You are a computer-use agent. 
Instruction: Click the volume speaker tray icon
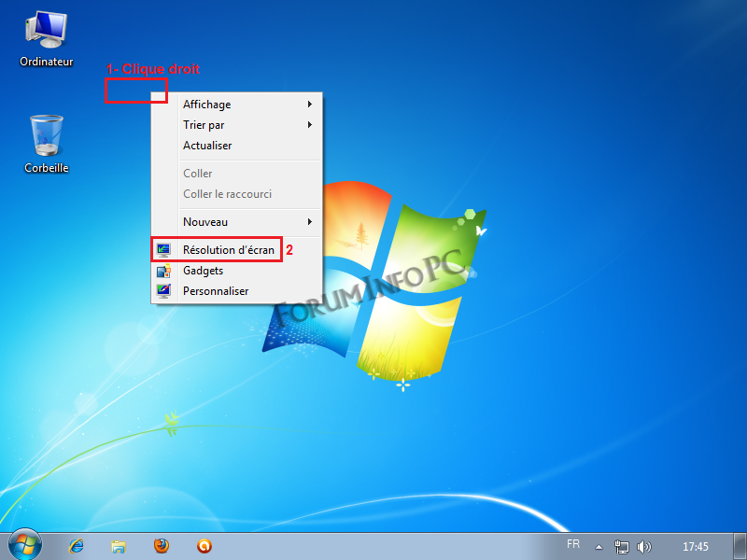(x=644, y=547)
